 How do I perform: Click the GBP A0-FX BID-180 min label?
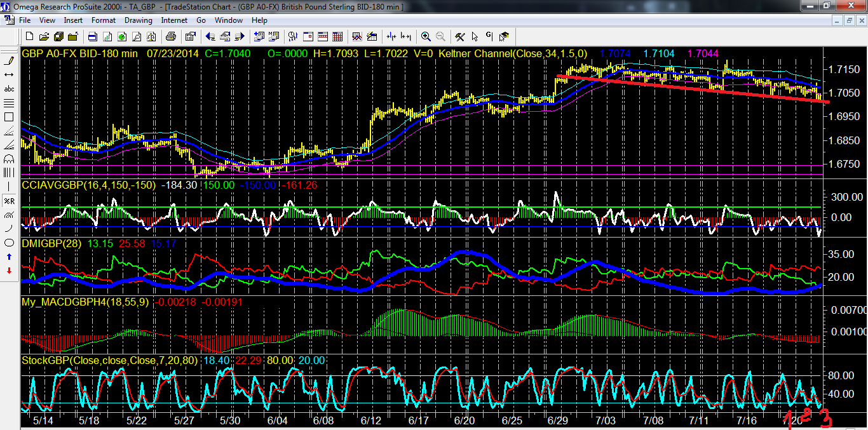(80, 53)
